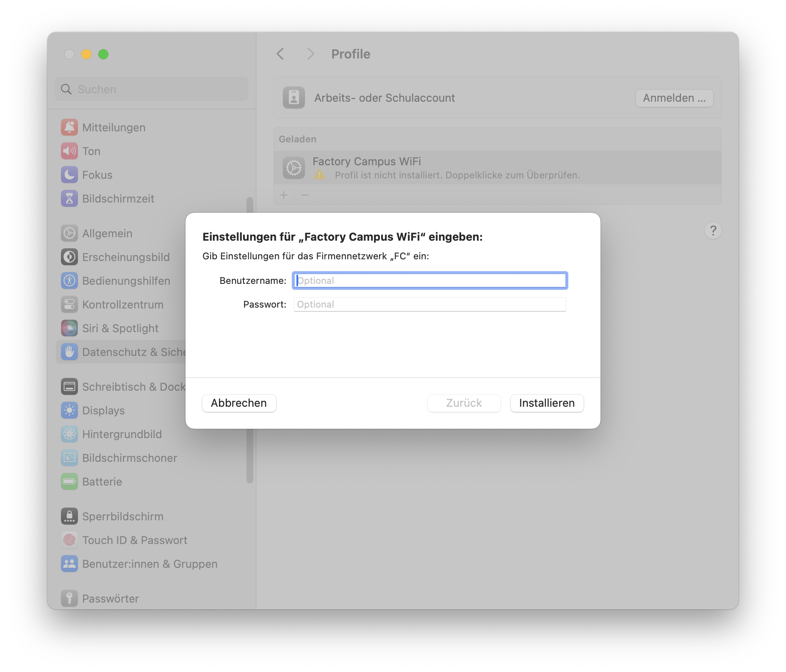Remove selected profile via minus button
This screenshot has width=786, height=672.
point(304,195)
